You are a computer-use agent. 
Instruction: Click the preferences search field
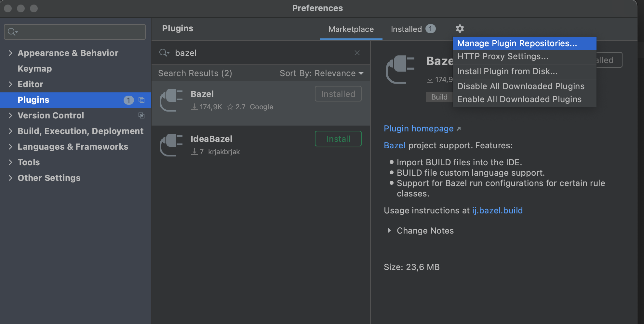(75, 32)
